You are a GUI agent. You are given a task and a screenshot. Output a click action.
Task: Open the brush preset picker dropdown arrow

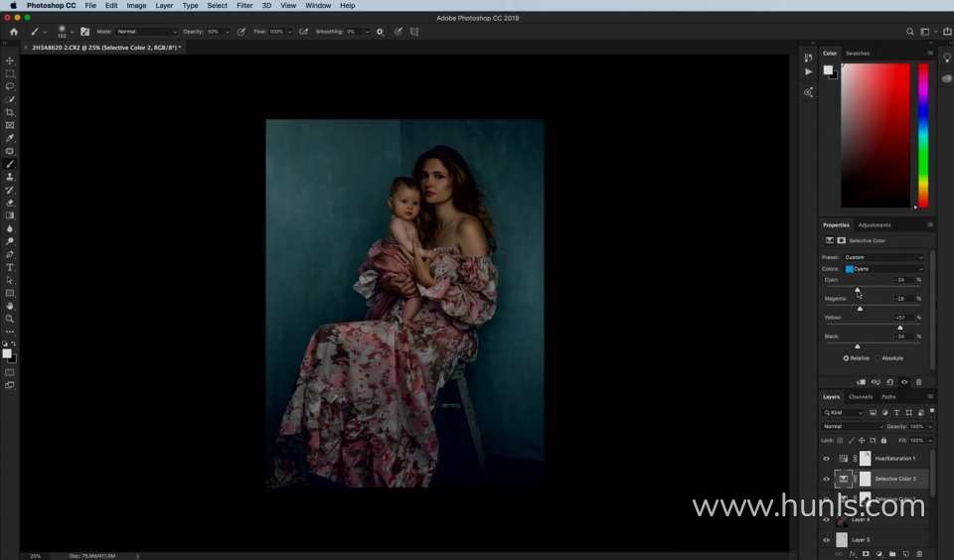(x=72, y=32)
